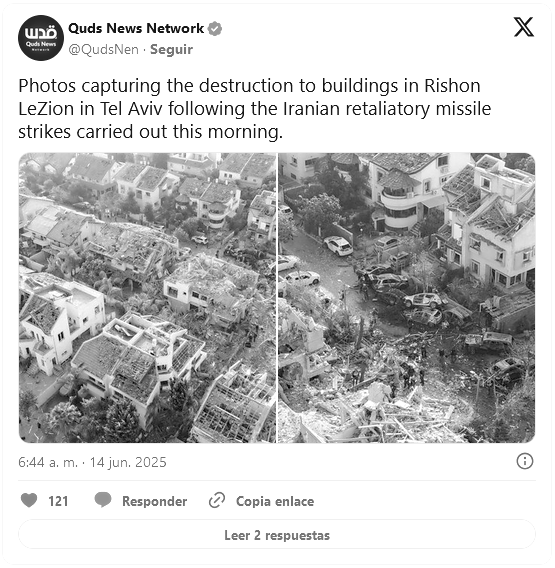Click the tweet text about Rishon LeZion
Viewport: 555px width, 568px height.
pos(255,109)
